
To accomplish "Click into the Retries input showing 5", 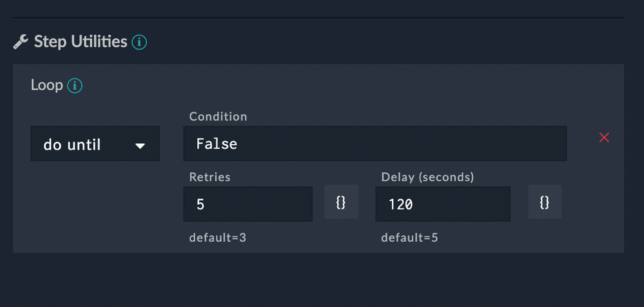I will click(248, 204).
